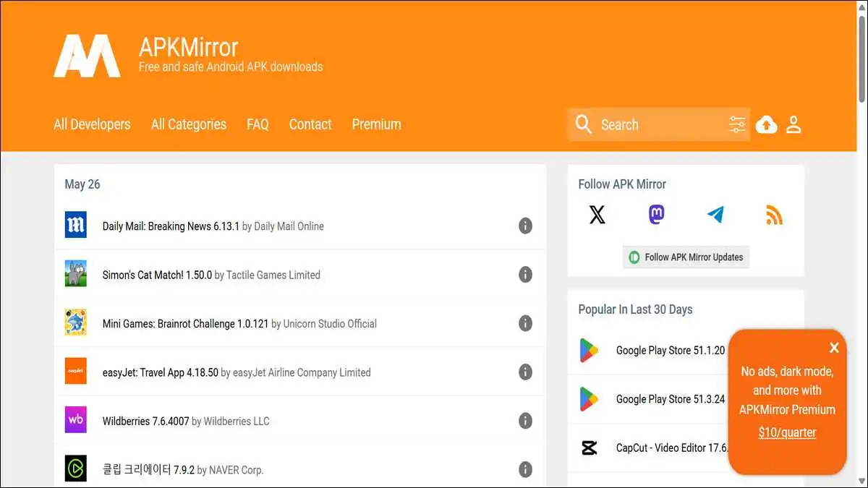Click the 'May 26' date heading
This screenshot has width=868, height=488.
pos(82,184)
